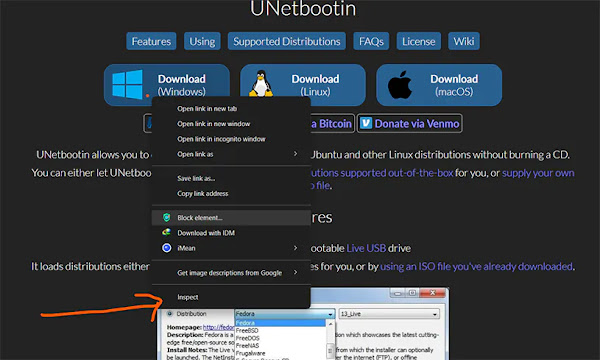Download UNetbootin for Windows
The image size is (600, 360).
pyautogui.click(x=166, y=81)
